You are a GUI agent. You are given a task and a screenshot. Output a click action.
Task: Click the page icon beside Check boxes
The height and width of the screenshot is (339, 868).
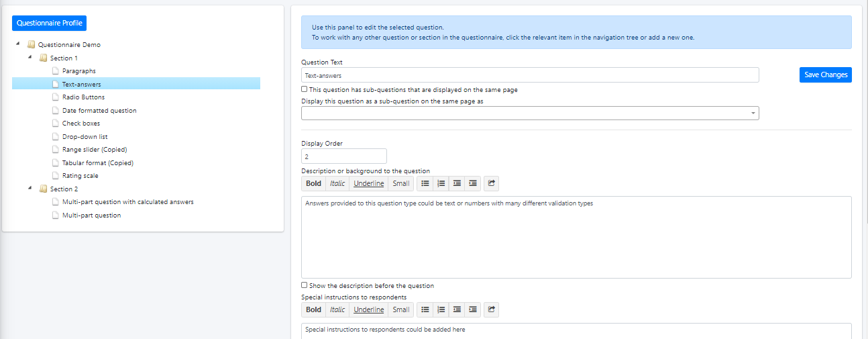point(56,124)
